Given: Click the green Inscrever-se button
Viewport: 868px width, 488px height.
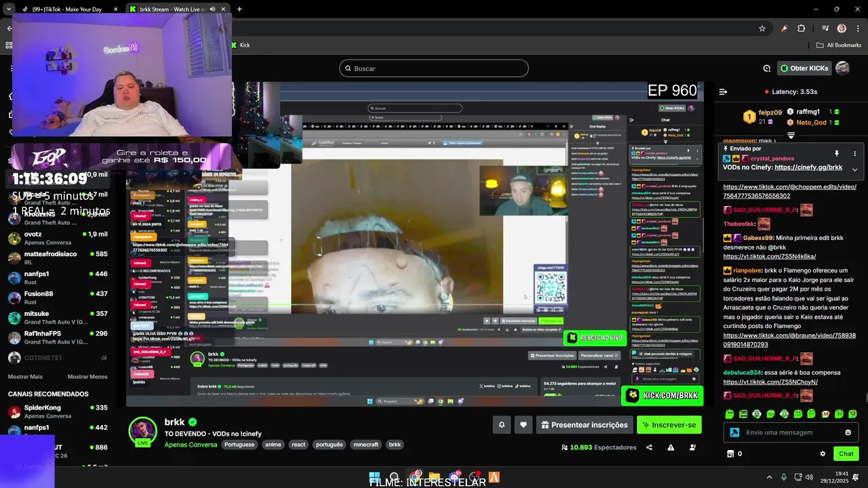Looking at the screenshot, I should [669, 425].
